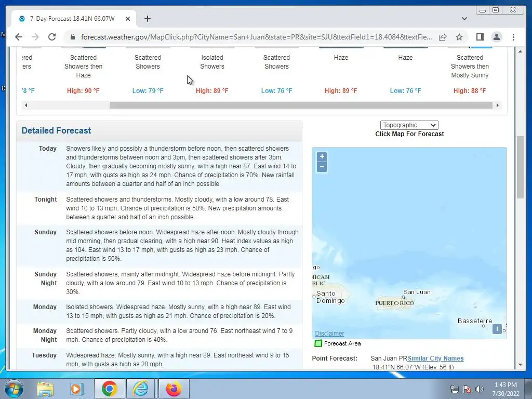Open File Explorer from the taskbar
Image resolution: width=532 pixels, height=399 pixels.
coord(45,389)
